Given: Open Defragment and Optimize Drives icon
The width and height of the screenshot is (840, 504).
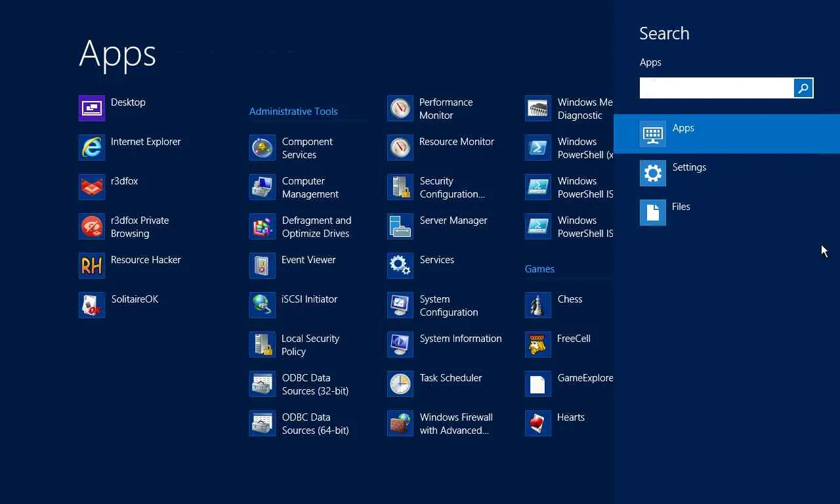Looking at the screenshot, I should click(262, 226).
